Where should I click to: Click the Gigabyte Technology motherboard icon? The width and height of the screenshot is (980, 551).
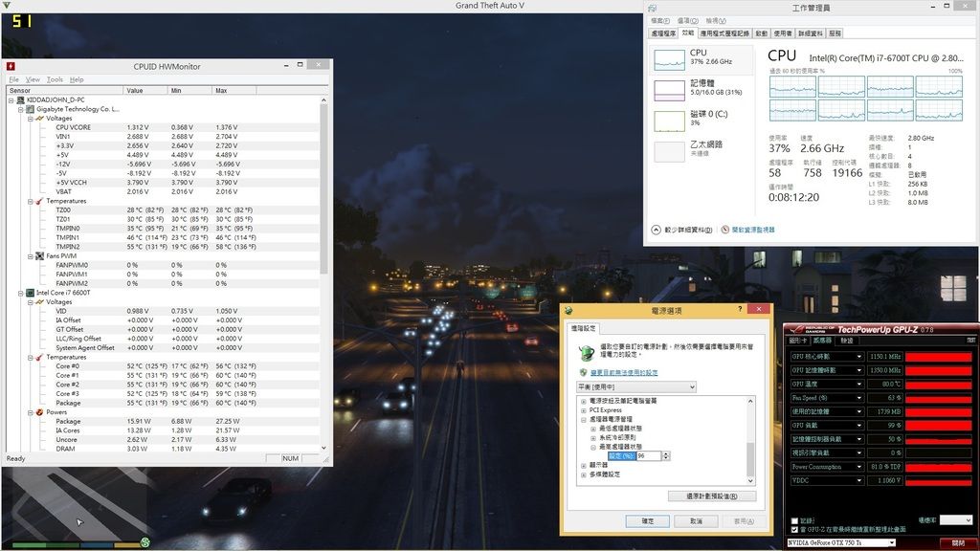[30, 109]
